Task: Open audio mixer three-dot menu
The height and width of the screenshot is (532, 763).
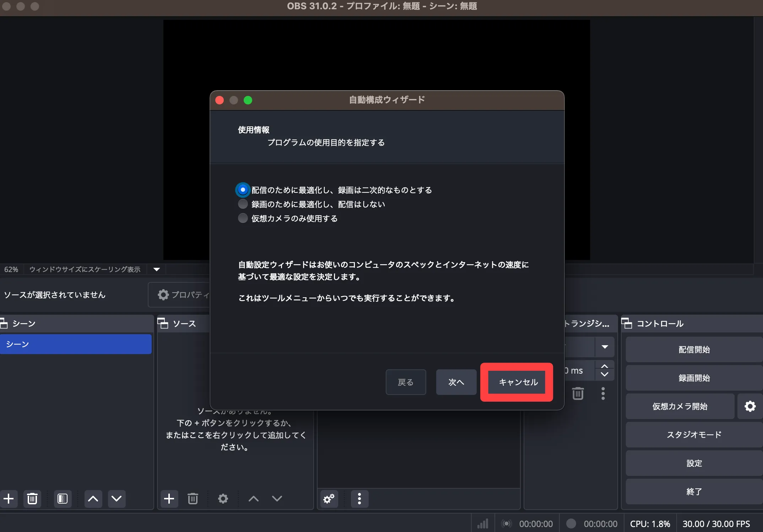Action: coord(359,499)
